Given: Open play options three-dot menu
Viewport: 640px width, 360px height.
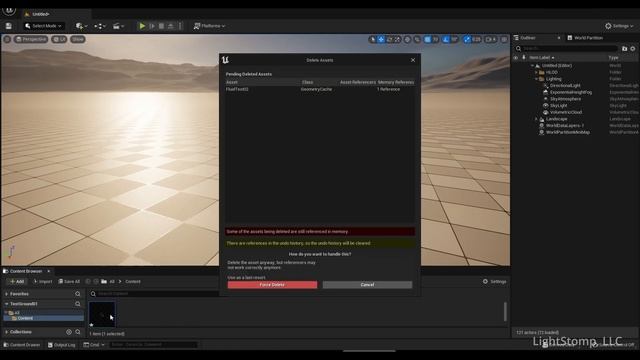Looking at the screenshot, I should 180,26.
